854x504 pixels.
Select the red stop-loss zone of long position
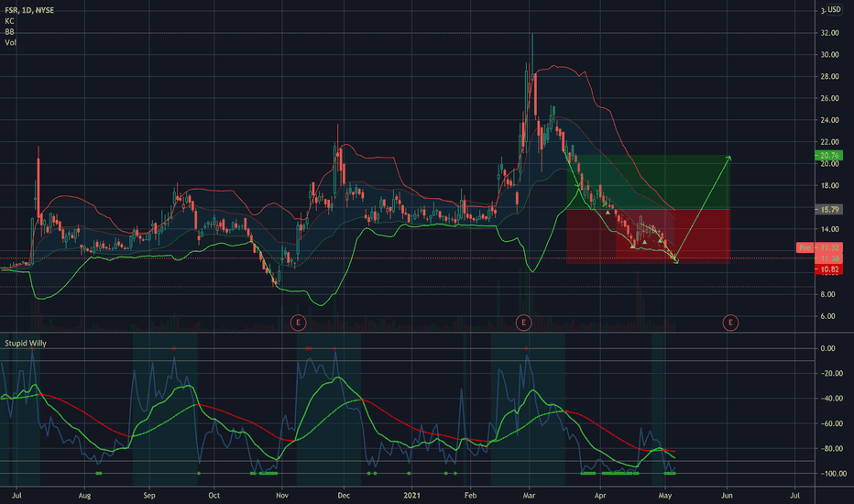click(x=648, y=236)
